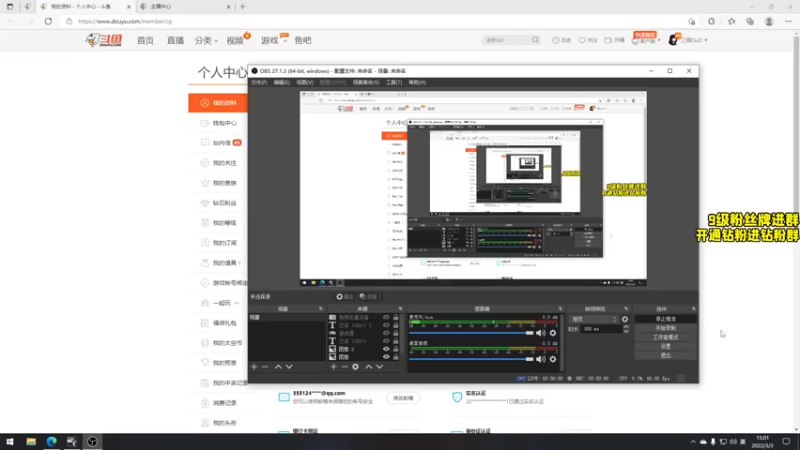Open 麦克风/Aux audio settings gear
800x450 pixels.
coord(553,333)
